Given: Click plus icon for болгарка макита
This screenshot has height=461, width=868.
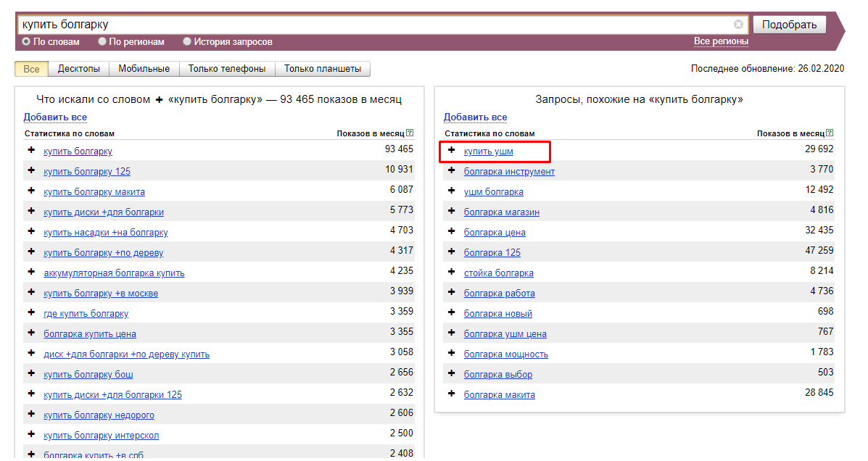Looking at the screenshot, I should [452, 394].
